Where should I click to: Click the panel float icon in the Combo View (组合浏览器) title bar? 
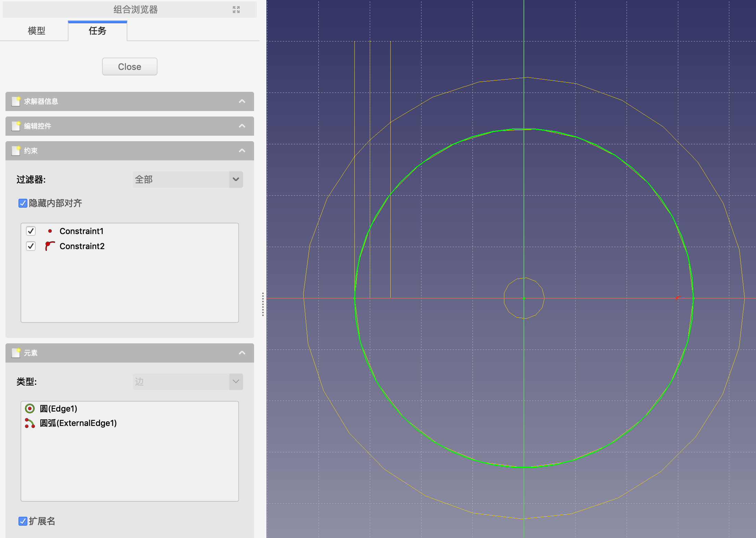point(236,10)
